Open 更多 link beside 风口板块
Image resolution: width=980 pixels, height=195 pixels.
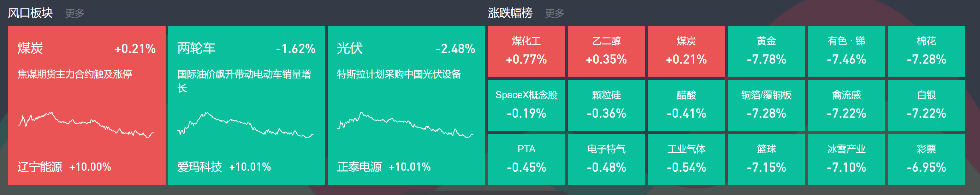point(75,13)
